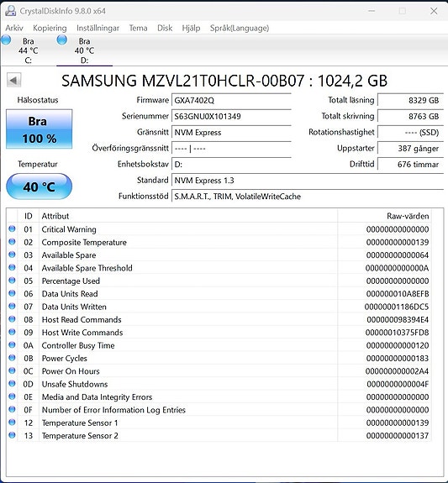Click status dot for Critical Warning row

(x=12, y=228)
